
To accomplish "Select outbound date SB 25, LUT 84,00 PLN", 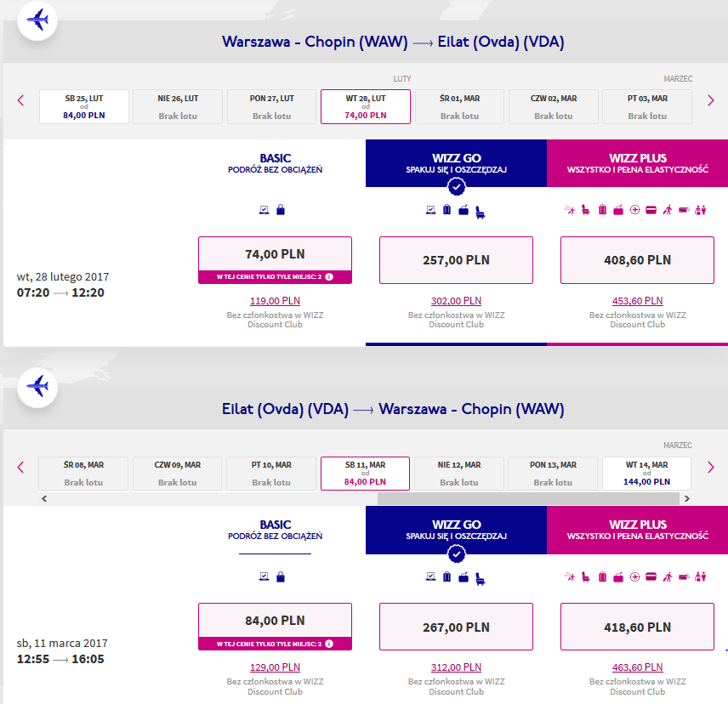I will [84, 107].
